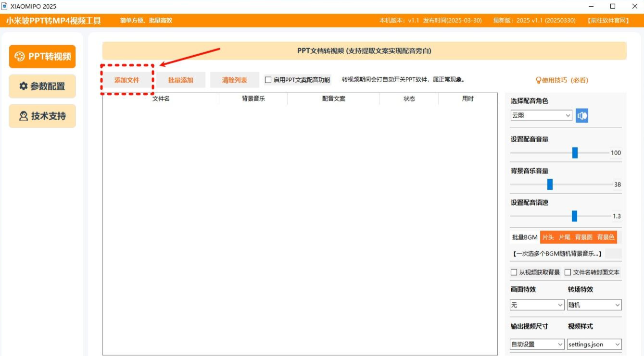Play voice preview speaker icon

pyautogui.click(x=582, y=116)
